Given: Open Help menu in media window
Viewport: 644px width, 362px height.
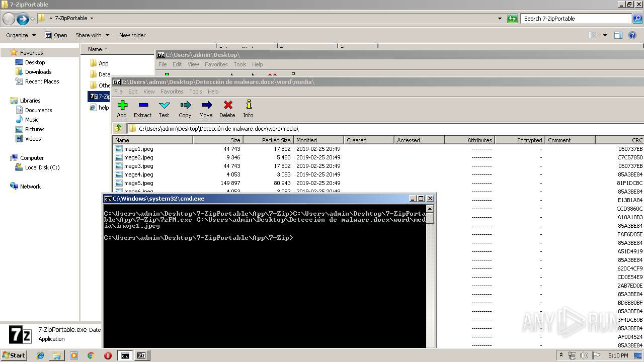Looking at the screenshot, I should pyautogui.click(x=213, y=92).
